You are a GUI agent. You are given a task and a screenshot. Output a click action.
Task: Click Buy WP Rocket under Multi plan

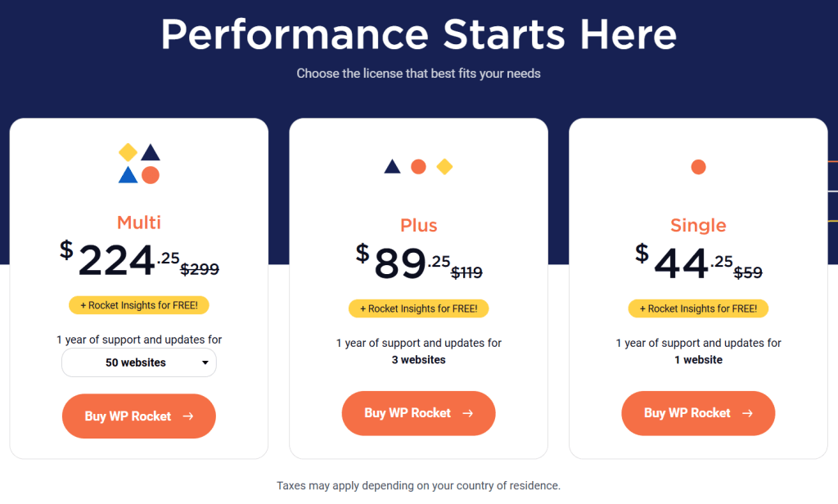[x=138, y=416]
